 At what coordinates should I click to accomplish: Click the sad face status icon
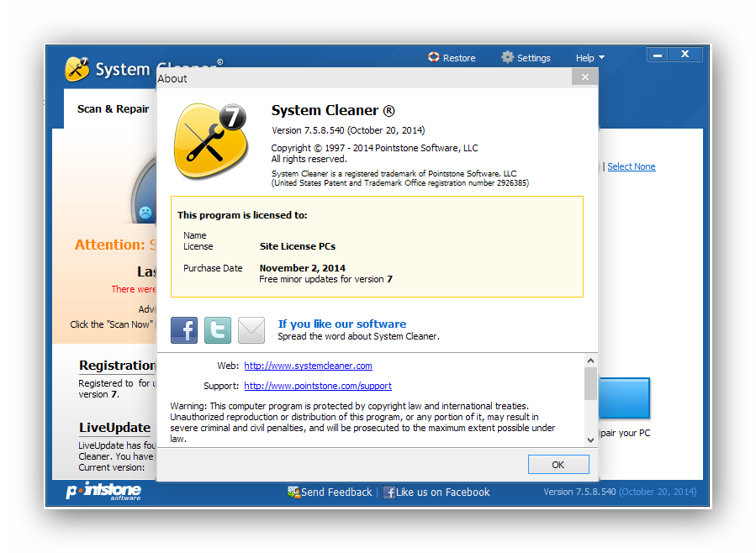[145, 212]
